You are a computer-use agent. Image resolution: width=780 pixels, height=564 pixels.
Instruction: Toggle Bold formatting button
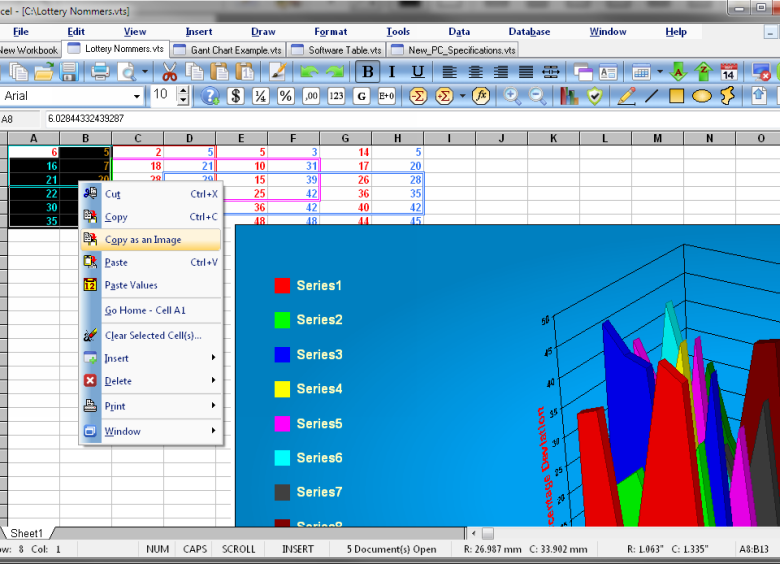[368, 72]
